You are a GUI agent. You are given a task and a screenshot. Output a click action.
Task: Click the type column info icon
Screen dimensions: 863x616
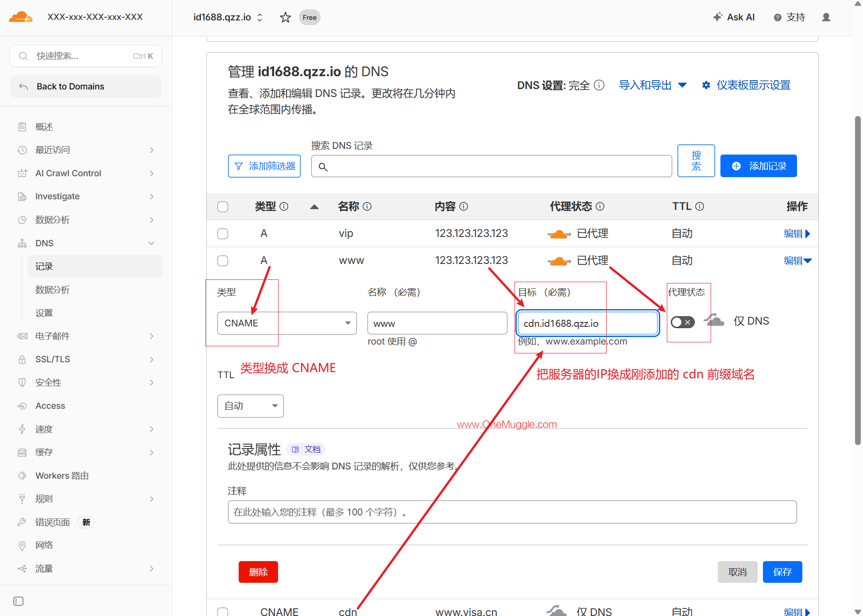point(284,206)
